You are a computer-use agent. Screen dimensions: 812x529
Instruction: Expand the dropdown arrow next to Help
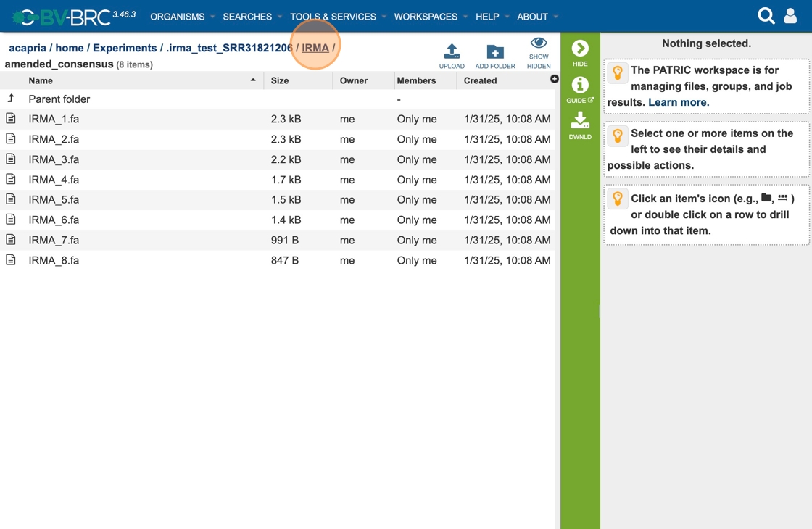pyautogui.click(x=507, y=17)
